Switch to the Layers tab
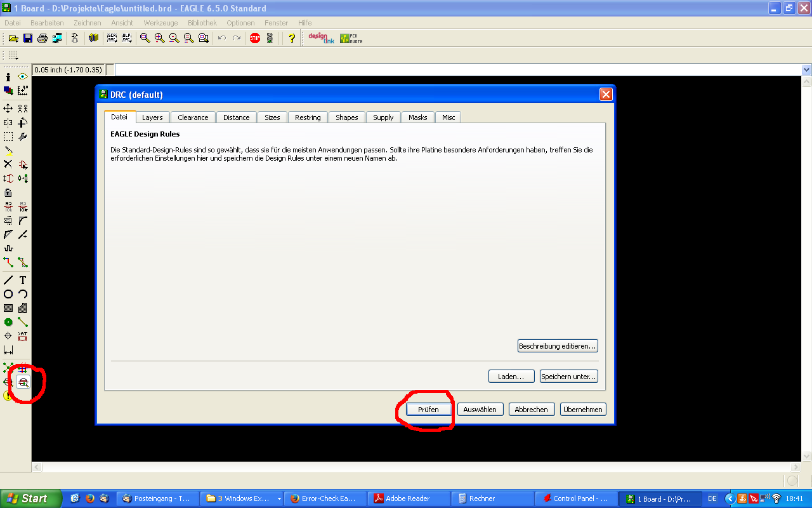Image resolution: width=812 pixels, height=508 pixels. (x=152, y=117)
